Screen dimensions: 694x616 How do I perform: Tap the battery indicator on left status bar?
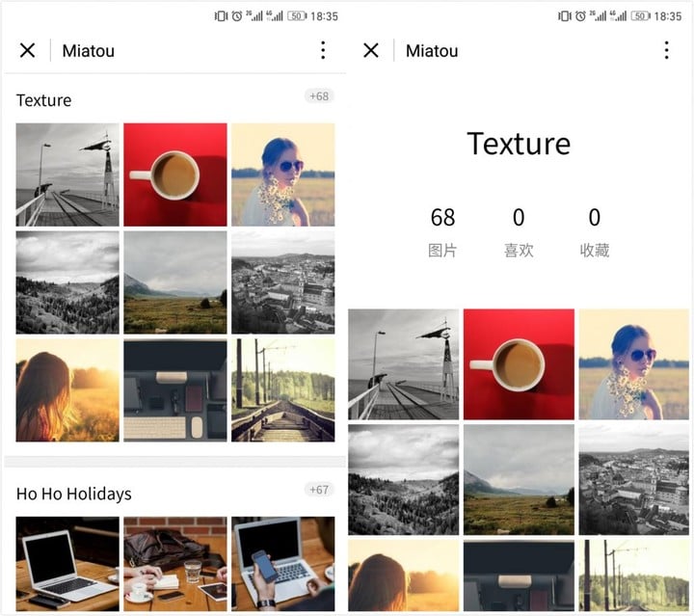click(x=297, y=16)
